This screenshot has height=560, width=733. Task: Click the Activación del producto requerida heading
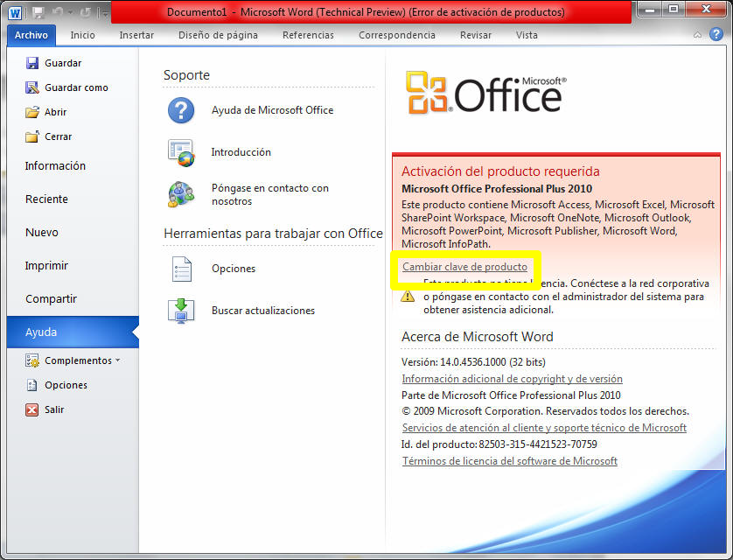pyautogui.click(x=500, y=171)
